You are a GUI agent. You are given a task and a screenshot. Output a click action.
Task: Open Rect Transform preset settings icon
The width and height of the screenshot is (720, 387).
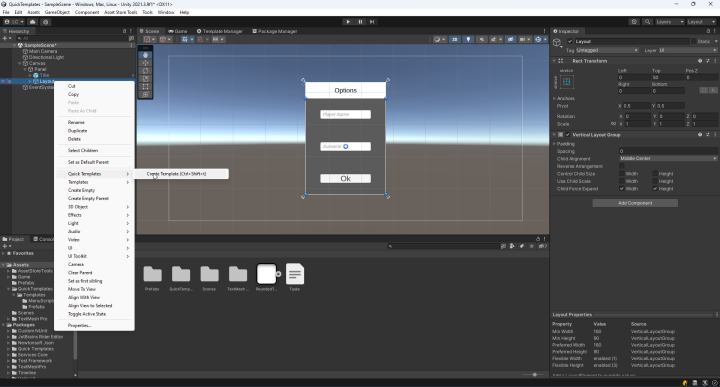point(708,61)
